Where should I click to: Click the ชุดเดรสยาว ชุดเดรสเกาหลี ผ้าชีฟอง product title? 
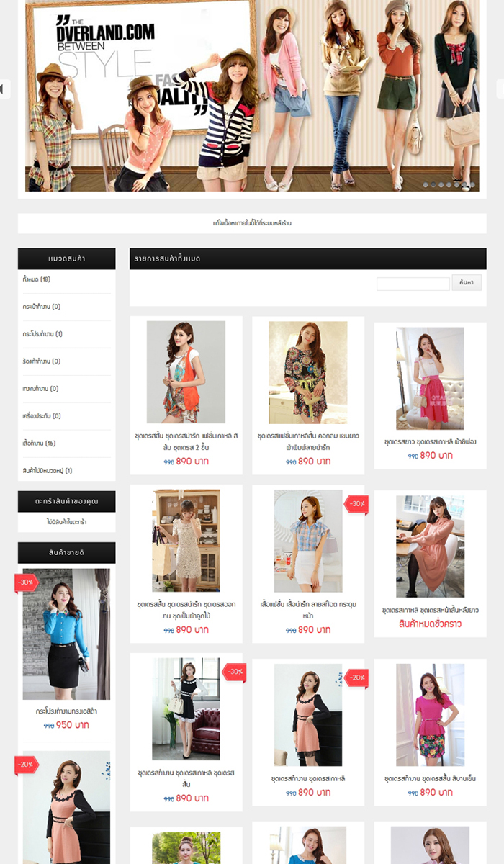[x=430, y=441]
